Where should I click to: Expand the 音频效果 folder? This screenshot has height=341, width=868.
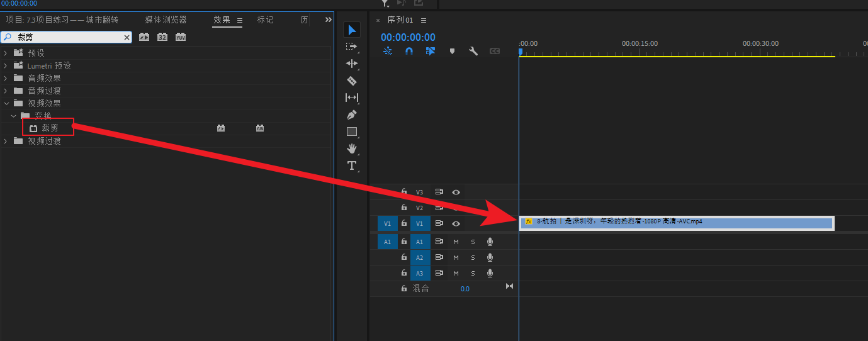point(6,78)
